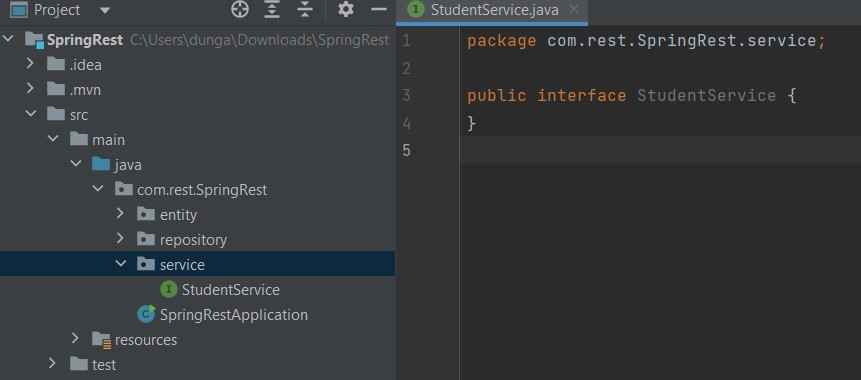Select the repository package label
861x380 pixels.
tap(193, 240)
